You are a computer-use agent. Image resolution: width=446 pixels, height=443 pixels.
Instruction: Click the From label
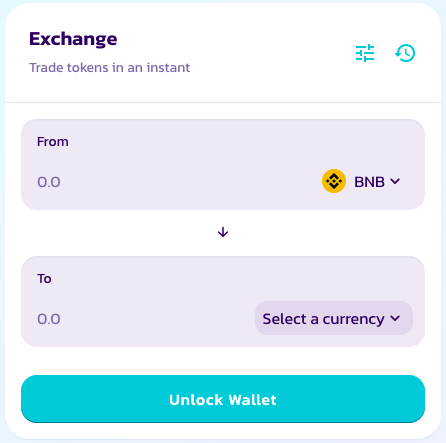(53, 142)
